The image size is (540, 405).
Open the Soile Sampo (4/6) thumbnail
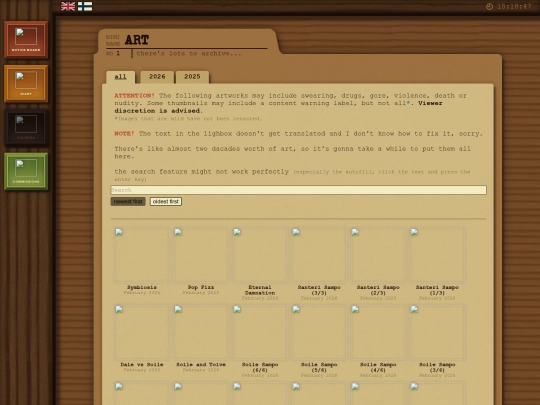coord(378,332)
